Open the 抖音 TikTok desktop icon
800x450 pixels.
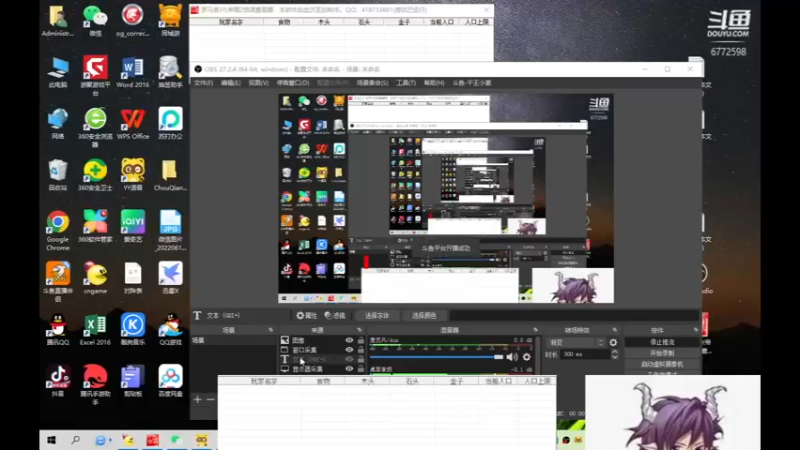coord(58,381)
